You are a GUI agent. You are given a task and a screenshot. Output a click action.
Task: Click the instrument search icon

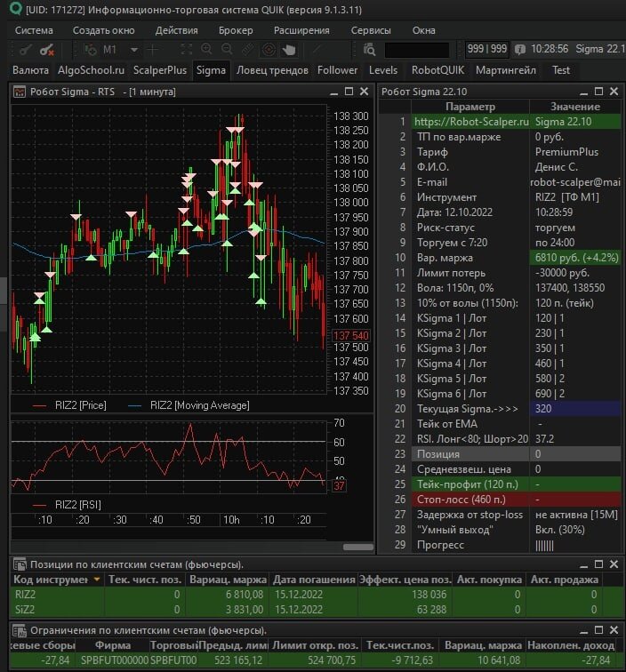tap(369, 50)
